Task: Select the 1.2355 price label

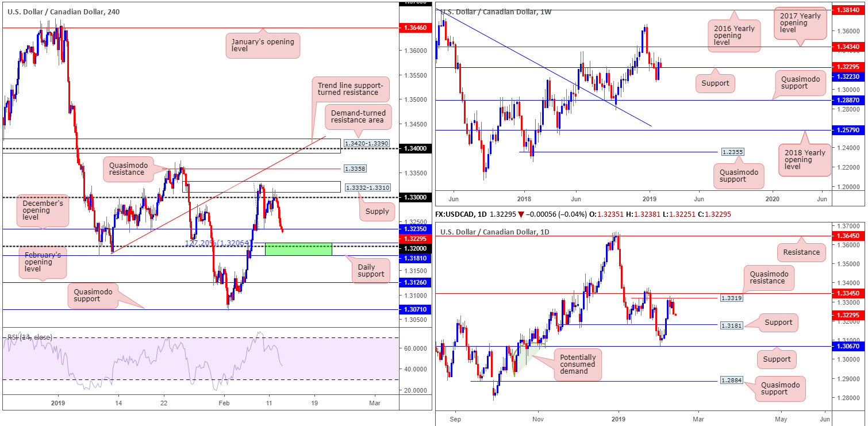Action: pyautogui.click(x=732, y=152)
